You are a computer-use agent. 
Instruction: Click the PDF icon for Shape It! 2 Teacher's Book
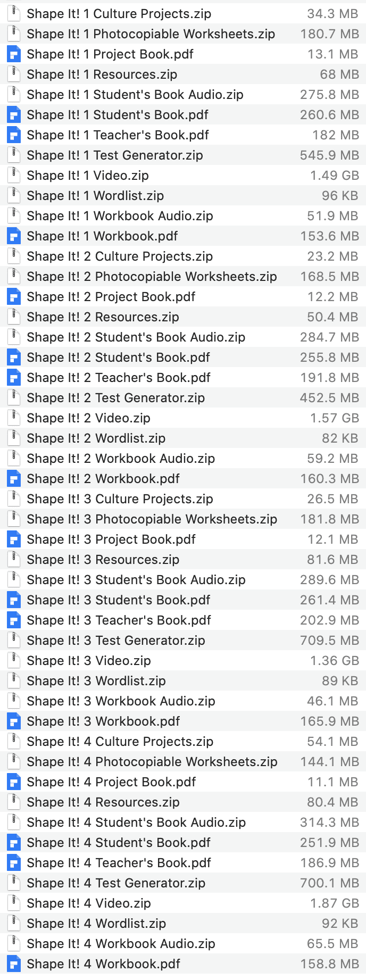(13, 377)
